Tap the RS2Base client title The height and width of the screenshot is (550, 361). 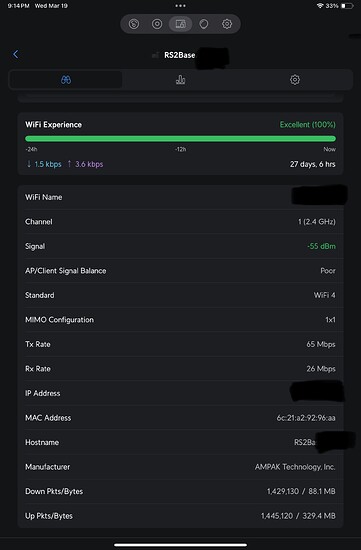[179, 55]
